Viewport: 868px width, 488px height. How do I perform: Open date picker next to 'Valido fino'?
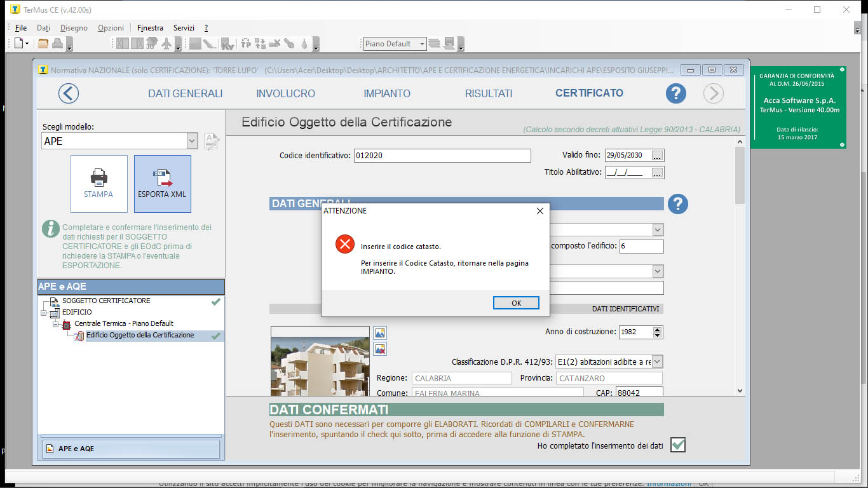click(657, 156)
